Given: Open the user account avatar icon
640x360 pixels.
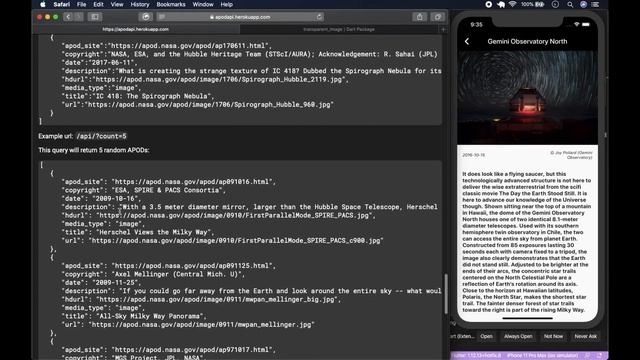Looking at the screenshot, I should pos(583,4).
